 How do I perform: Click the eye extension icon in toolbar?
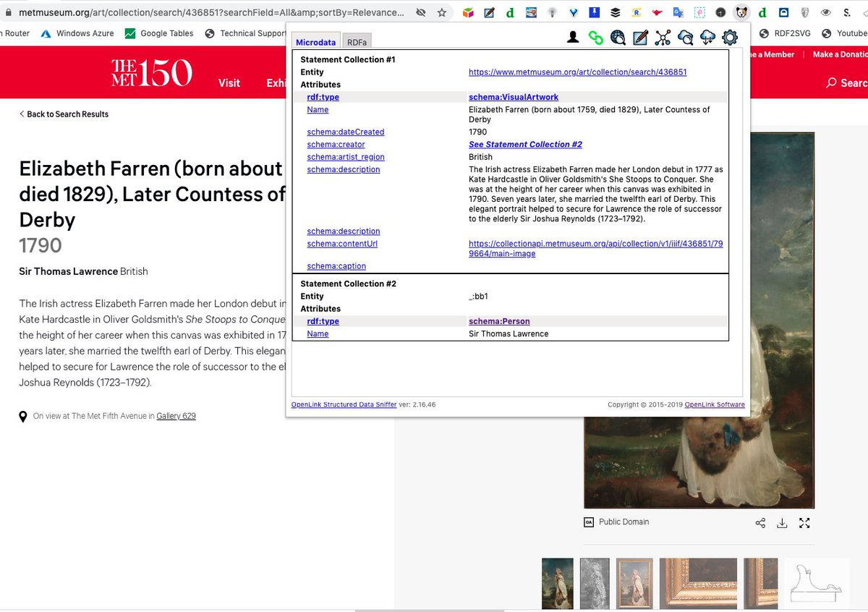(x=825, y=12)
